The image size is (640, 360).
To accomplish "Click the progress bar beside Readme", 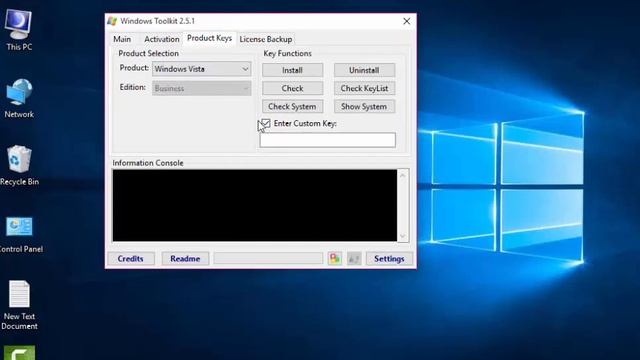I will click(x=268, y=258).
